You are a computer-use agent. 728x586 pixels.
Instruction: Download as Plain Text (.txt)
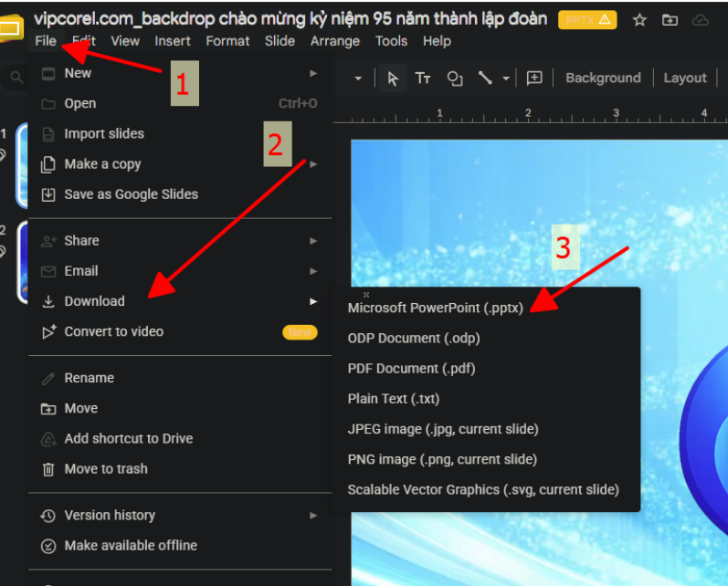coord(487,399)
